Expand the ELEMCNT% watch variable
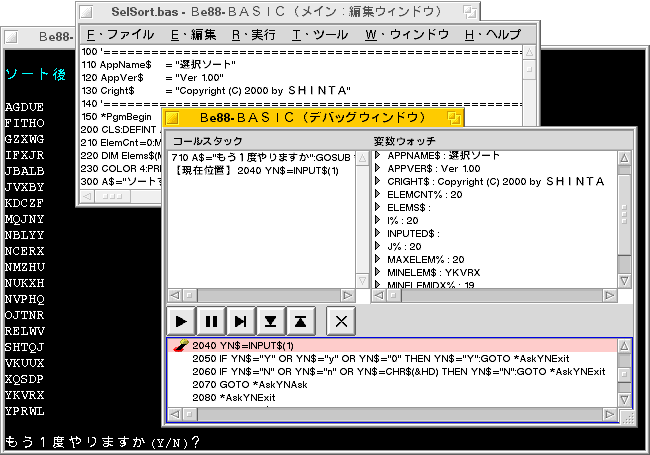Image resolution: width=650 pixels, height=455 pixels. point(377,194)
